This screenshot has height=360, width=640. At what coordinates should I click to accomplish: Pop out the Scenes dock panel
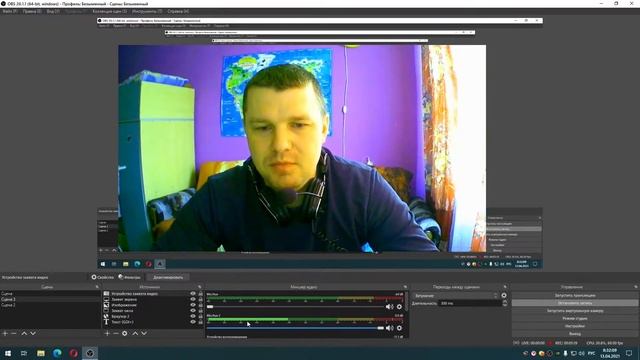click(97, 287)
